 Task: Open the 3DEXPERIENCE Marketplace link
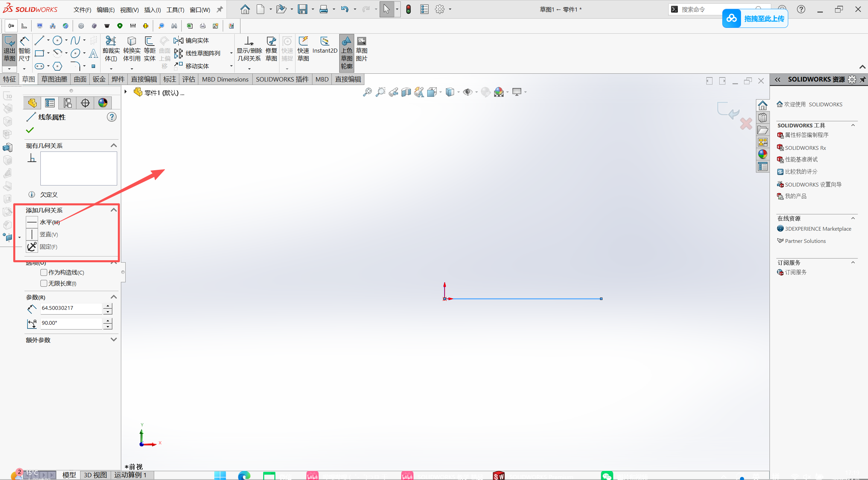coord(818,229)
